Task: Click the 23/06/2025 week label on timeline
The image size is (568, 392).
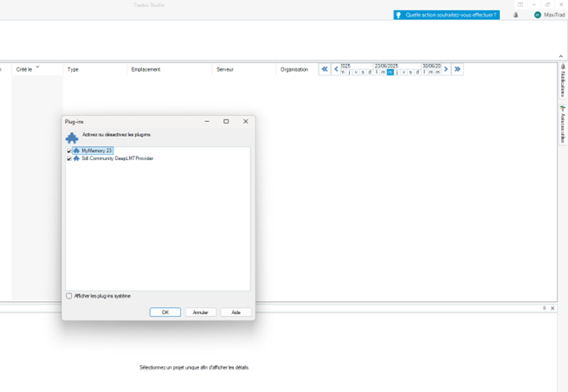Action: pyautogui.click(x=386, y=66)
